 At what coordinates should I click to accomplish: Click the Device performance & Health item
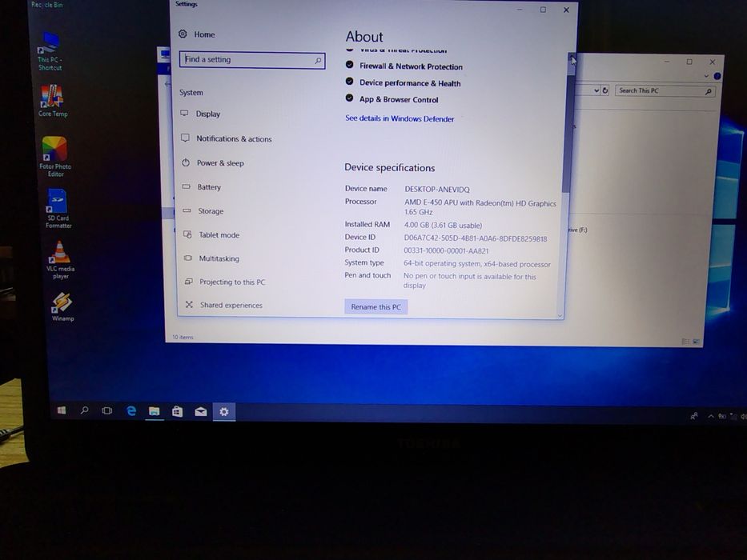(x=410, y=83)
